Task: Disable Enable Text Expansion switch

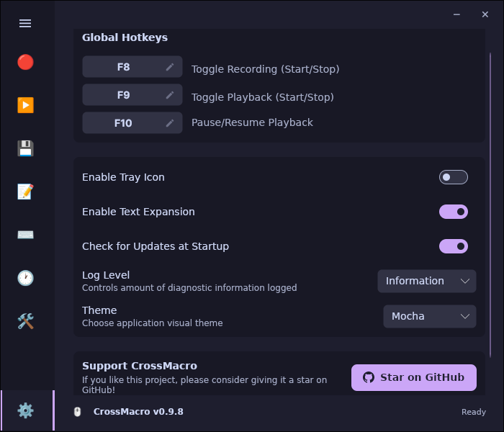Action: (453, 212)
